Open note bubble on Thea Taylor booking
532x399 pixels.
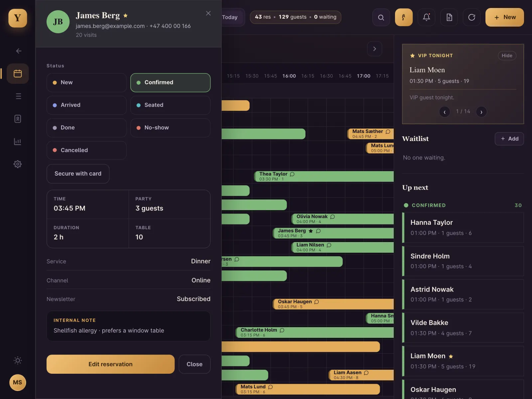point(292,174)
